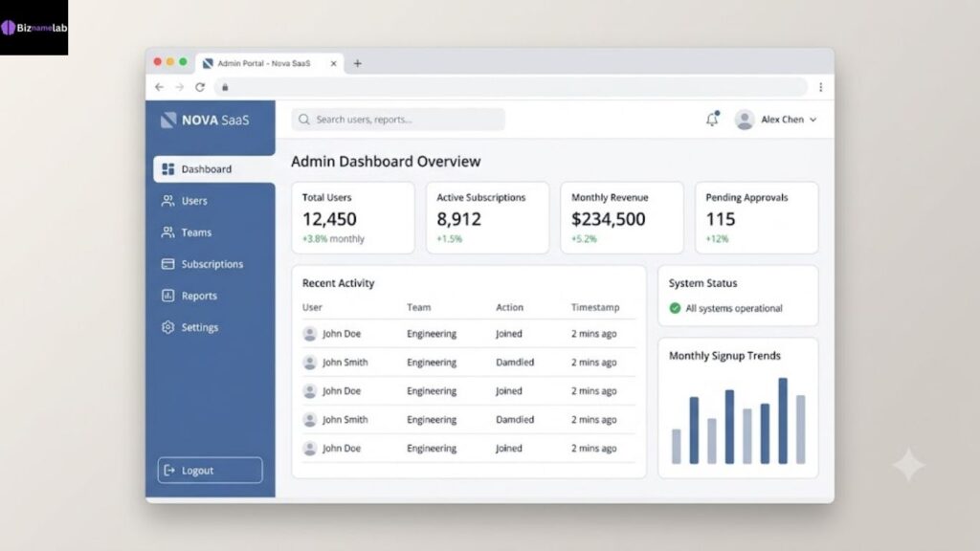
Task: Click the Reports chart icon in sidebar
Action: (x=167, y=296)
